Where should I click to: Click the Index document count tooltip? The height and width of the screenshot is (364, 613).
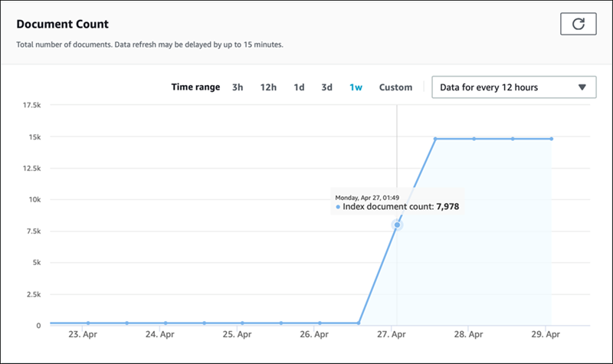point(397,203)
